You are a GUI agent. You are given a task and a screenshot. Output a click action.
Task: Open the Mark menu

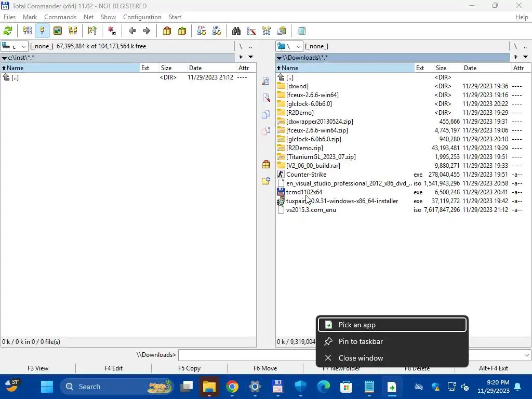(30, 17)
